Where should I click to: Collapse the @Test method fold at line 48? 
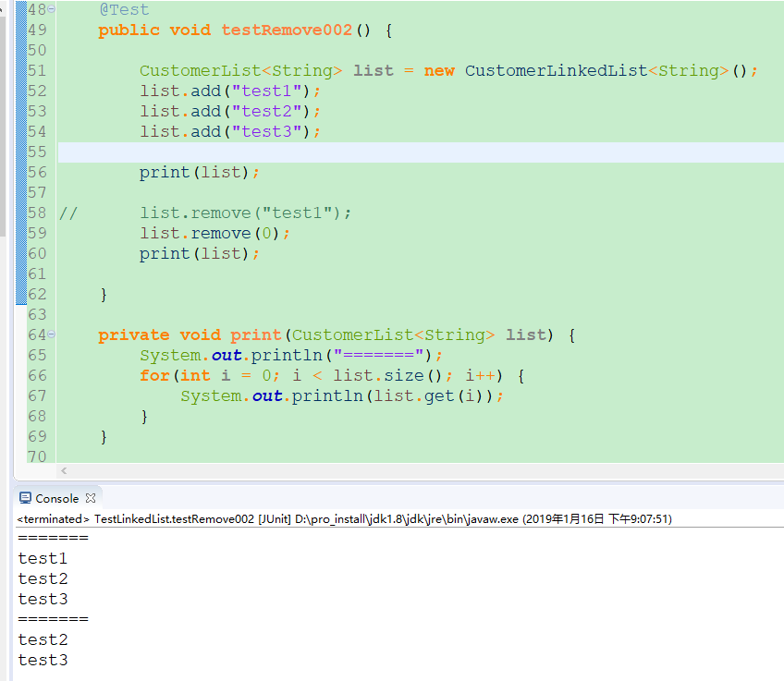coord(52,9)
